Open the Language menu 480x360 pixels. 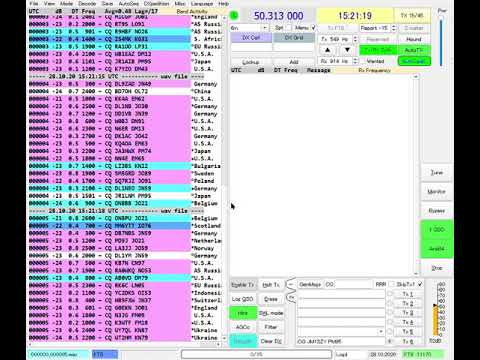pyautogui.click(x=202, y=4)
